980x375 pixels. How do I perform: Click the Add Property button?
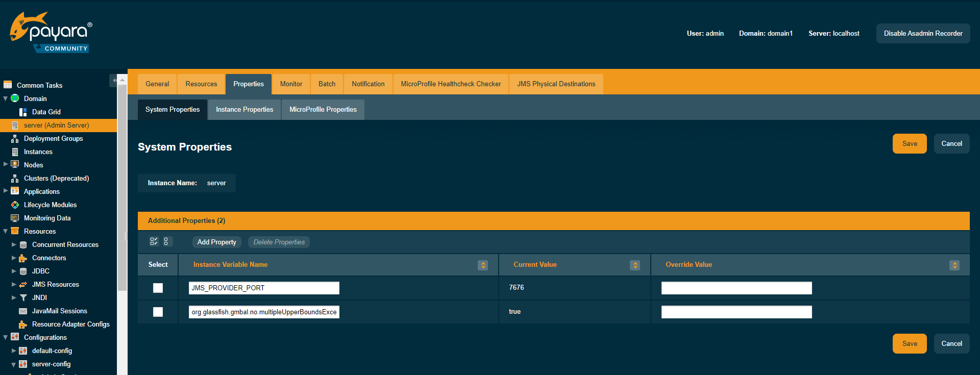pyautogui.click(x=217, y=242)
